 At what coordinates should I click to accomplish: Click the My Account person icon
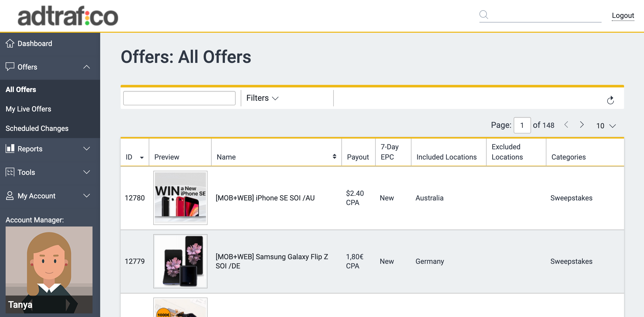click(10, 196)
